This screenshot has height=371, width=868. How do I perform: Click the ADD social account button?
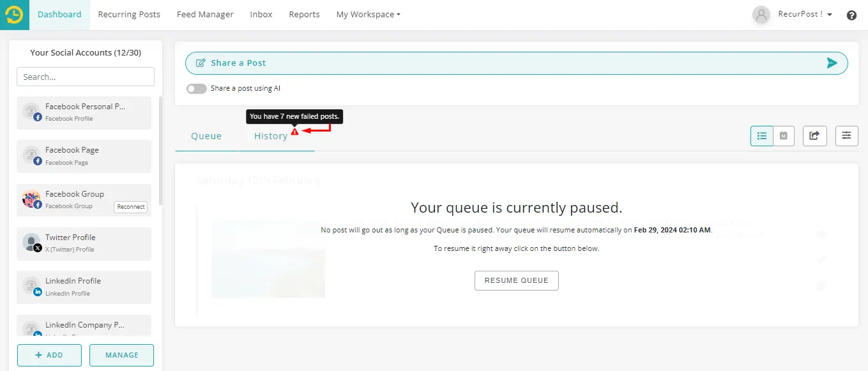(x=49, y=355)
